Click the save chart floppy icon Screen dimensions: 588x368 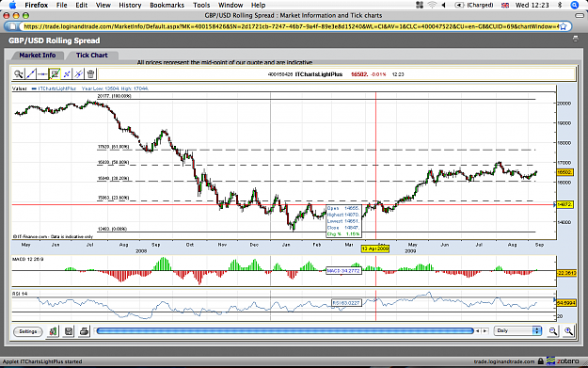(x=69, y=331)
